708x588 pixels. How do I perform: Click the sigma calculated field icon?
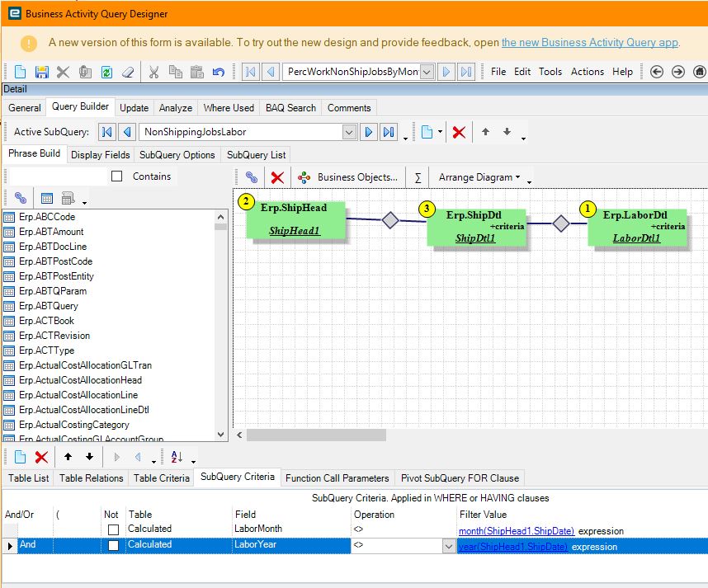coord(418,177)
